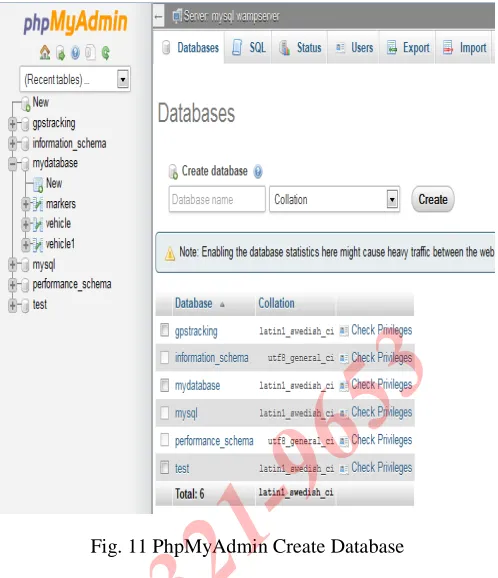Click Check Privileges for mysql

point(382,412)
